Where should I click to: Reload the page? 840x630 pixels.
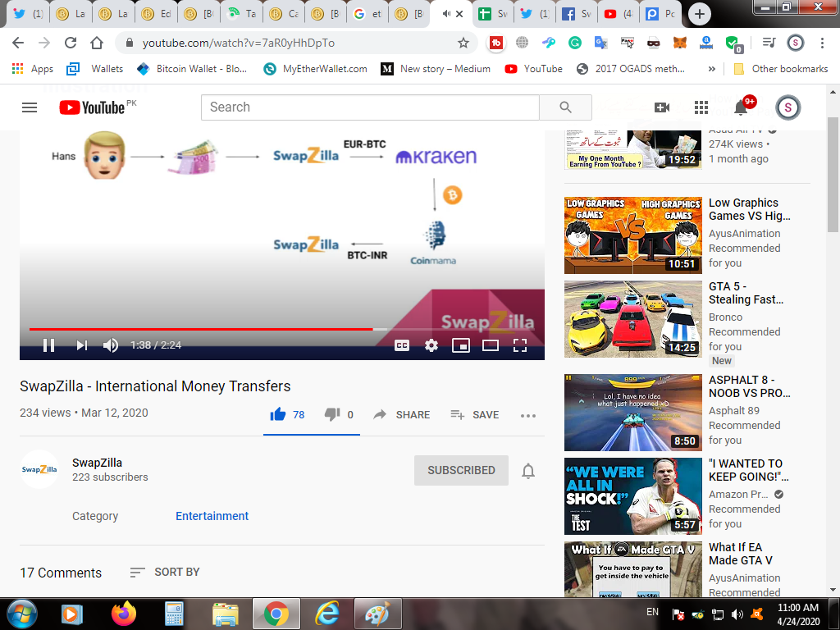(x=71, y=43)
